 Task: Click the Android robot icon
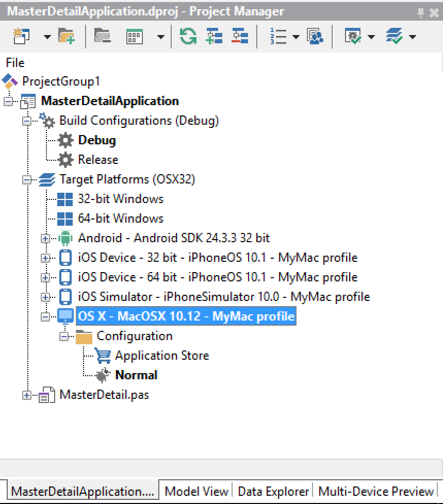[x=65, y=238]
